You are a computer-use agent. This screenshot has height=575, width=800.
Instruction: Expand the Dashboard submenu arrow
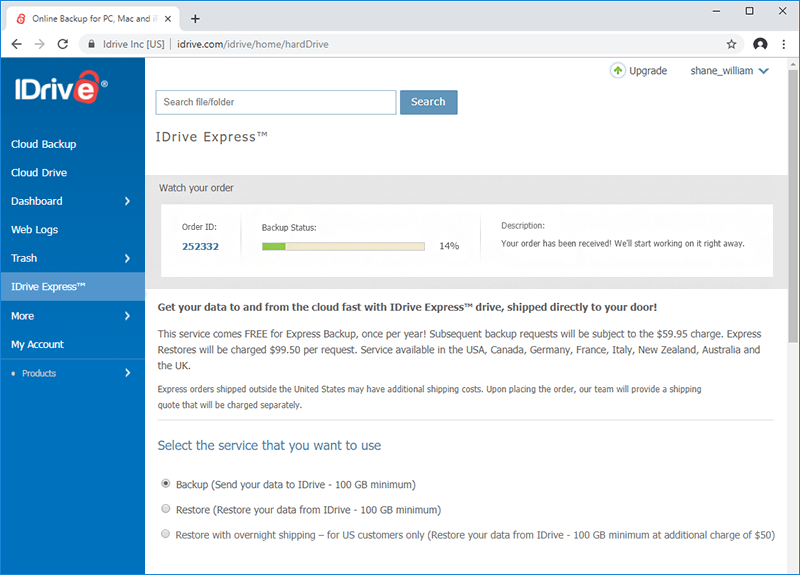pos(127,201)
